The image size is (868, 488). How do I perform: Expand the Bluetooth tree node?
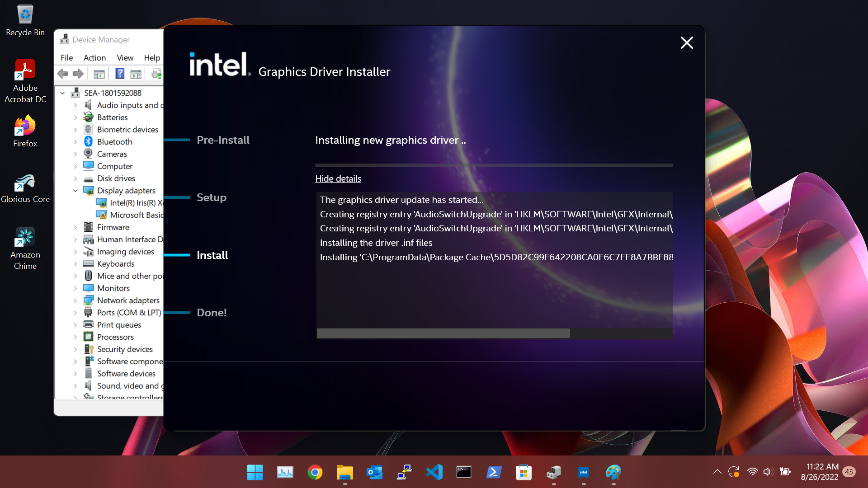click(75, 141)
